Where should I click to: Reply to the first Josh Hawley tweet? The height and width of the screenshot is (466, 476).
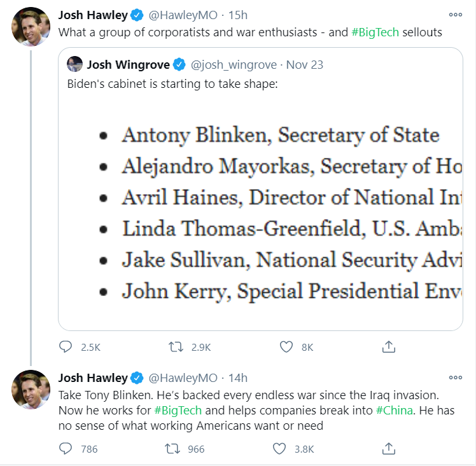[x=66, y=346]
